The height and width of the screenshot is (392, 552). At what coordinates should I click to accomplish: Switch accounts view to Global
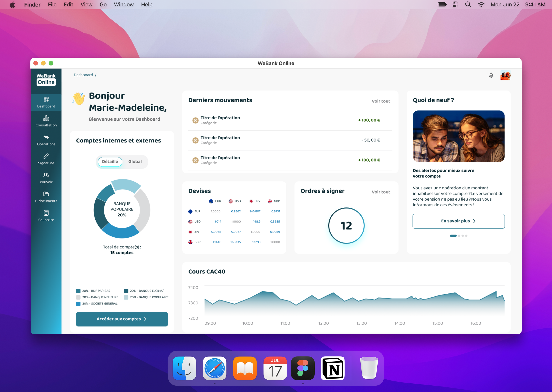click(x=135, y=161)
